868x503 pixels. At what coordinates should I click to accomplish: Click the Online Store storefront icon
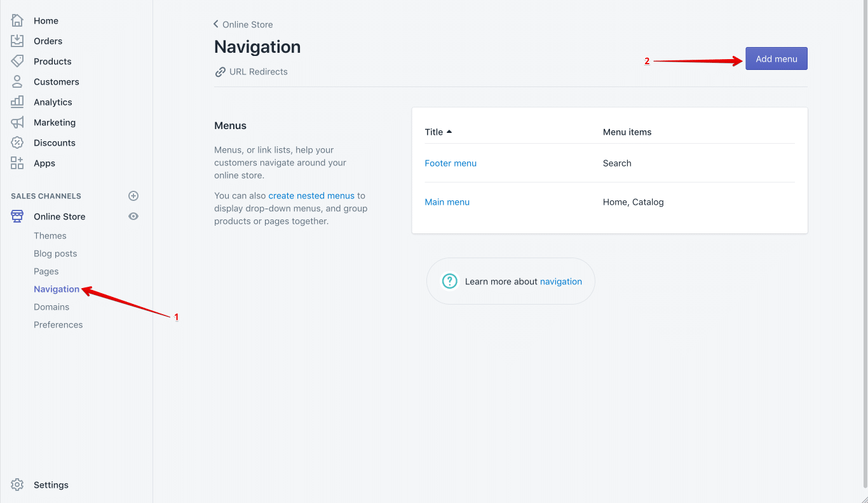point(17,216)
